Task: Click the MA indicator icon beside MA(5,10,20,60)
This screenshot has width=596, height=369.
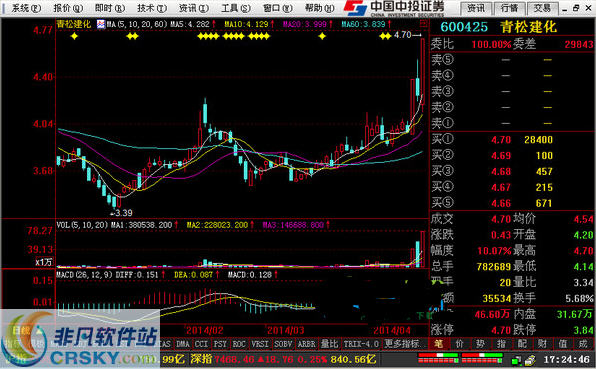Action: [x=101, y=24]
